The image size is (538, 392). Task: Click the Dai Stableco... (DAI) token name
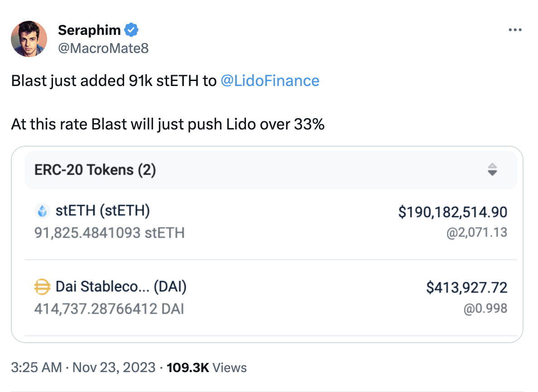pyautogui.click(x=121, y=287)
